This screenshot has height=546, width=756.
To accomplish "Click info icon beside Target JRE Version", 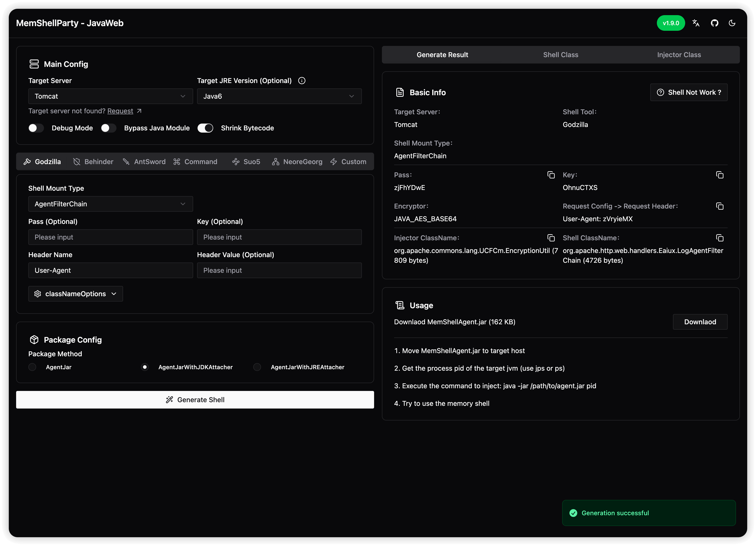I will click(x=302, y=81).
